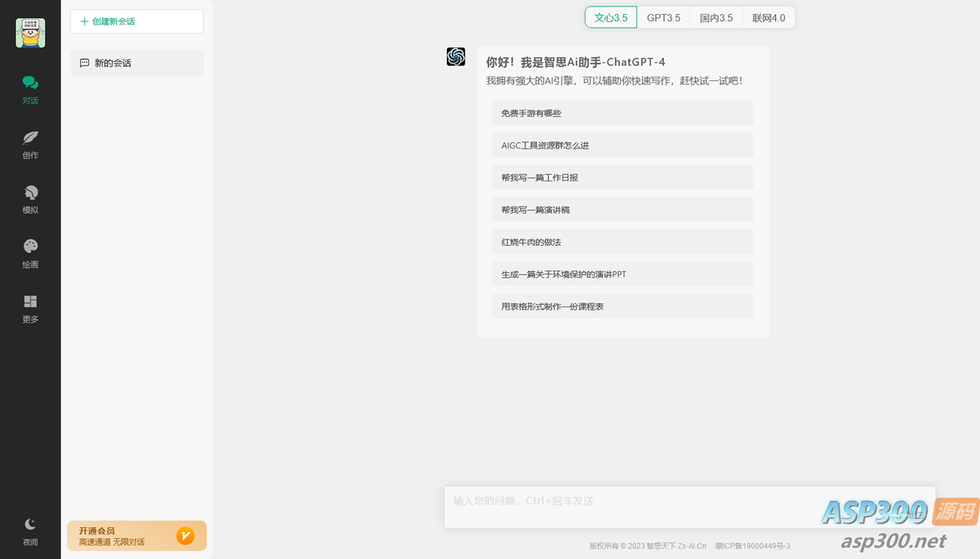Choose prompt 免费手游有哪些

click(622, 113)
